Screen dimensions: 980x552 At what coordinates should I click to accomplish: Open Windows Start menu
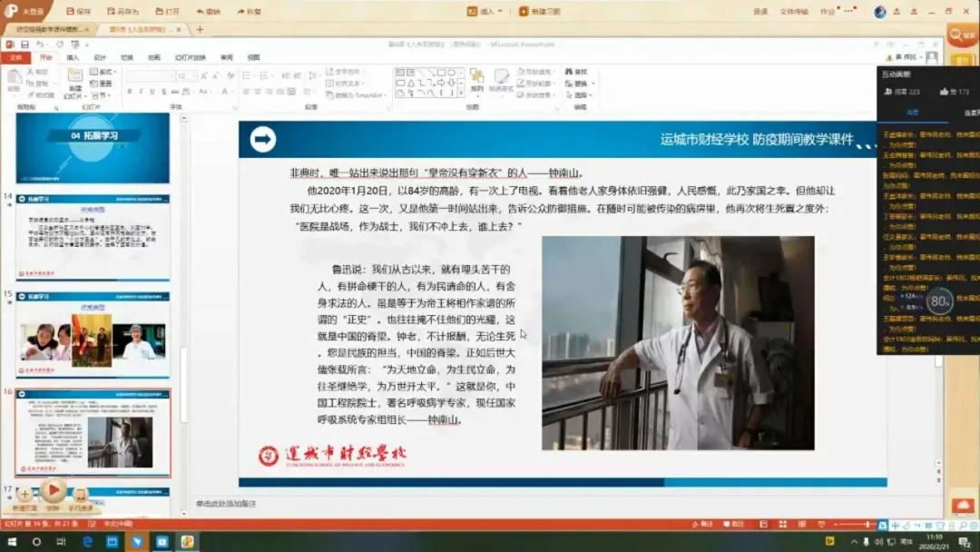(x=12, y=542)
